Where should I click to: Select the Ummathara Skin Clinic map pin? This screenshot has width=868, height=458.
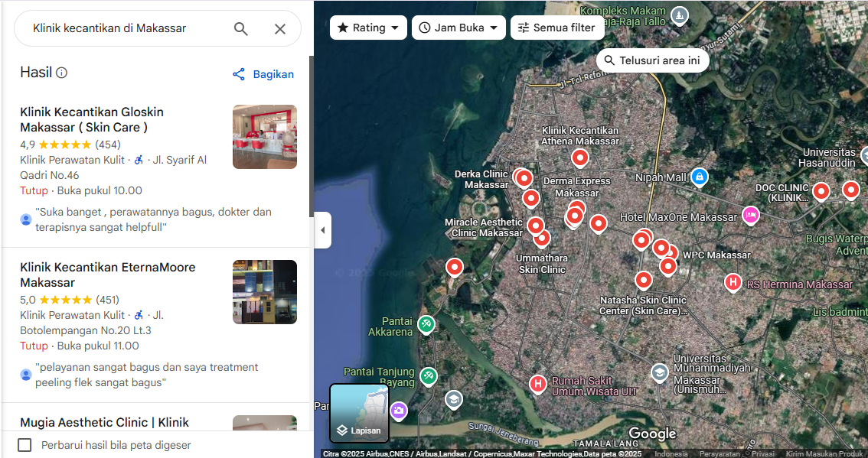[x=542, y=238]
